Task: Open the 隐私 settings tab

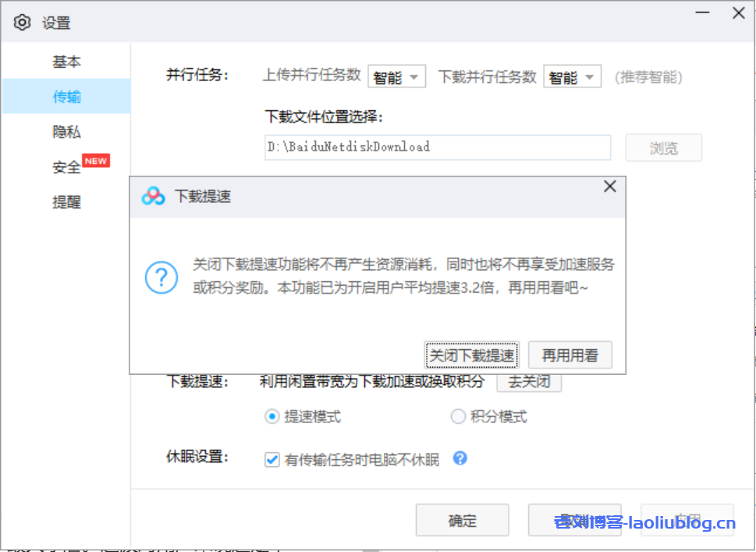Action: 66,132
